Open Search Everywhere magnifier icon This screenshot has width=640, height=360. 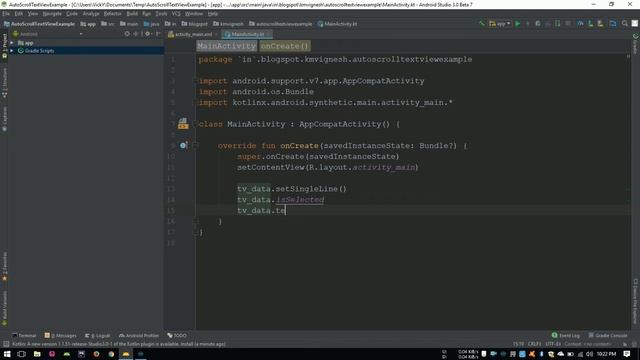pyautogui.click(x=624, y=24)
